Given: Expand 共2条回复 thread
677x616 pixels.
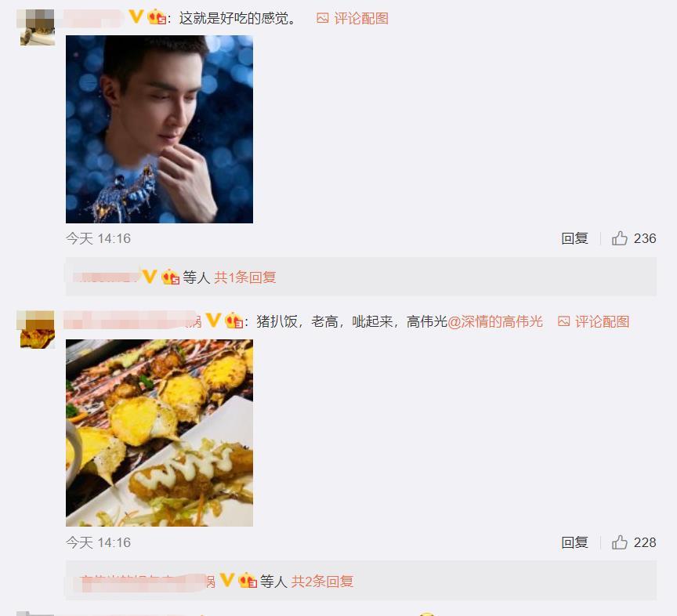Looking at the screenshot, I should point(322,582).
